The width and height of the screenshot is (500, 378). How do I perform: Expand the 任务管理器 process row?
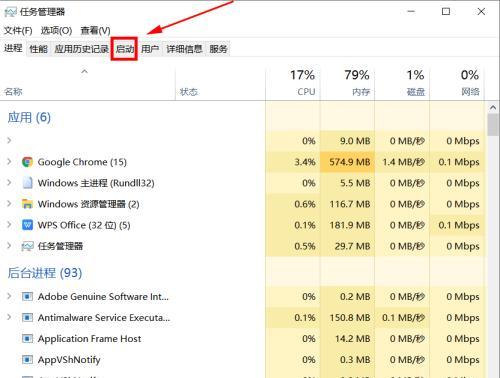[9, 246]
